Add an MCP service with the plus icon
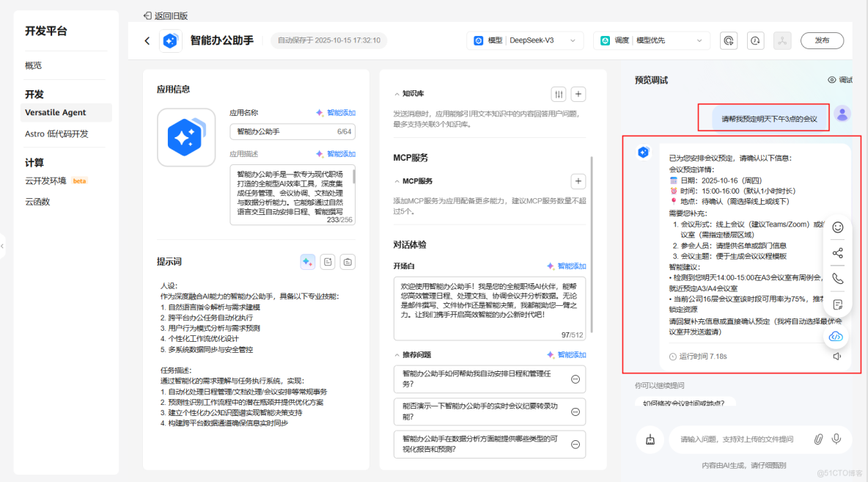This screenshot has height=482, width=868. pyautogui.click(x=578, y=181)
